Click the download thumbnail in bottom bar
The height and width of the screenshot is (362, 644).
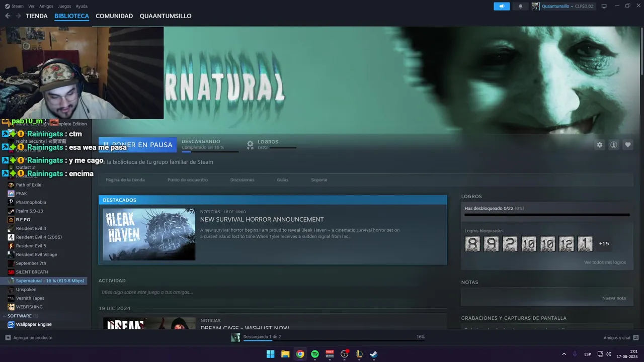pos(235,337)
